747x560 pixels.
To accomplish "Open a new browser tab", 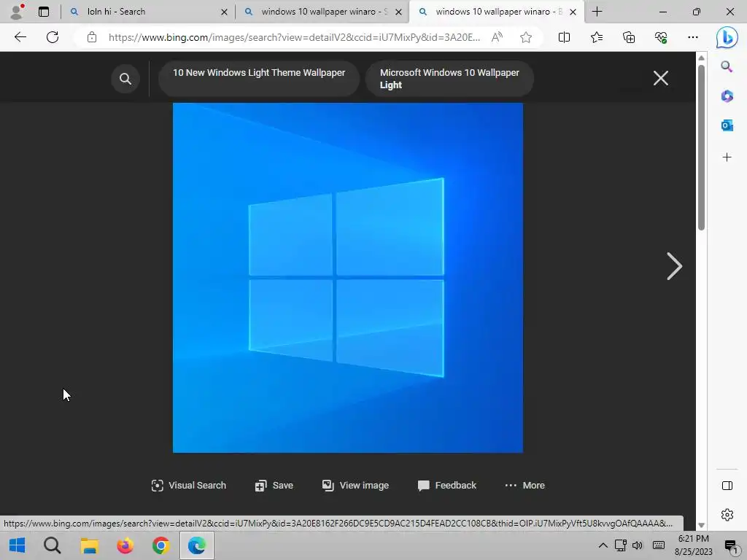I will [597, 12].
